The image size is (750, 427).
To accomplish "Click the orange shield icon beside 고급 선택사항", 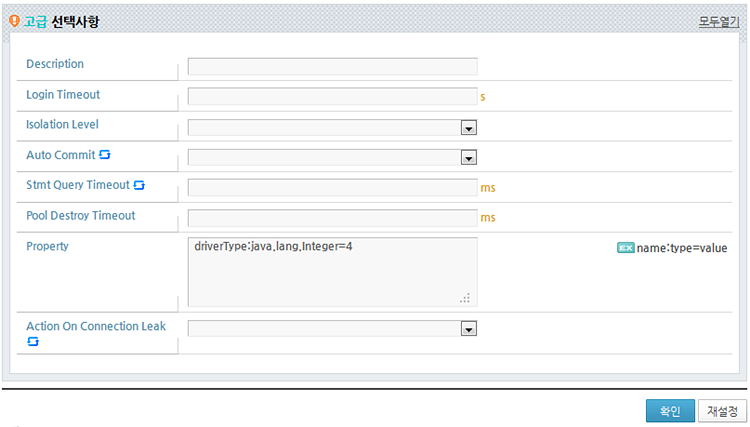I will 14,21.
